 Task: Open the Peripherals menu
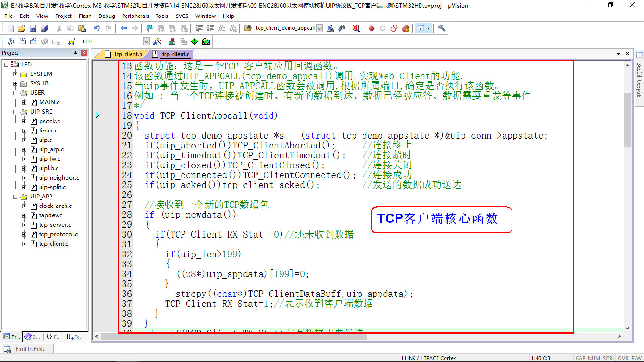click(x=135, y=16)
